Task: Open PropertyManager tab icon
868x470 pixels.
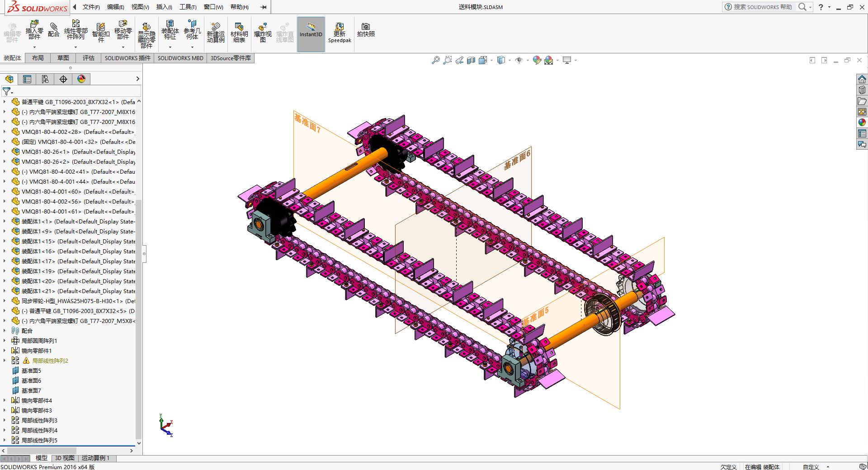Action: pyautogui.click(x=27, y=79)
